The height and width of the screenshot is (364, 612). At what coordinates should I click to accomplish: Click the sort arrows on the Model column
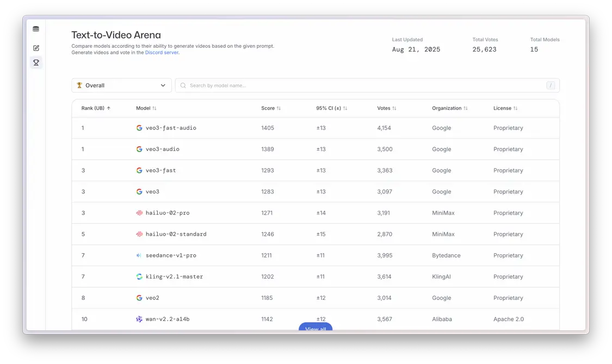point(155,108)
